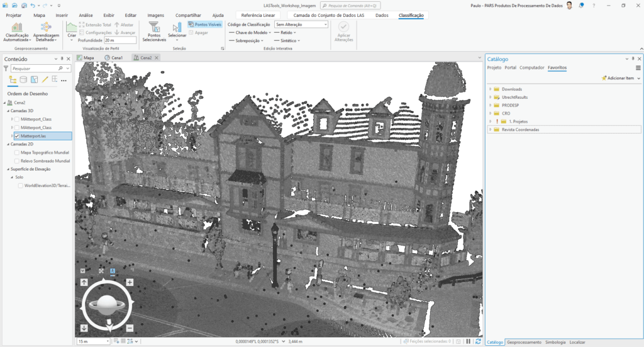This screenshot has height=347, width=644.
Task: Enable the Mapa Topográfico Mundial layer
Action: [x=17, y=152]
